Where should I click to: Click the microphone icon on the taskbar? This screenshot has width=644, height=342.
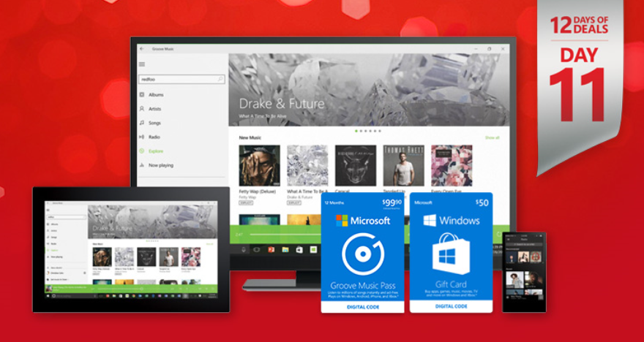click(x=242, y=249)
